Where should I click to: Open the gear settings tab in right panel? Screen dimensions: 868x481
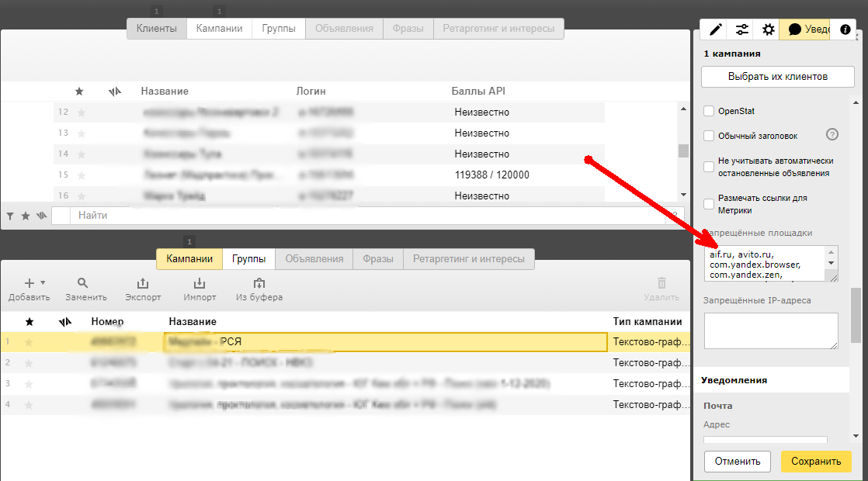(x=768, y=29)
